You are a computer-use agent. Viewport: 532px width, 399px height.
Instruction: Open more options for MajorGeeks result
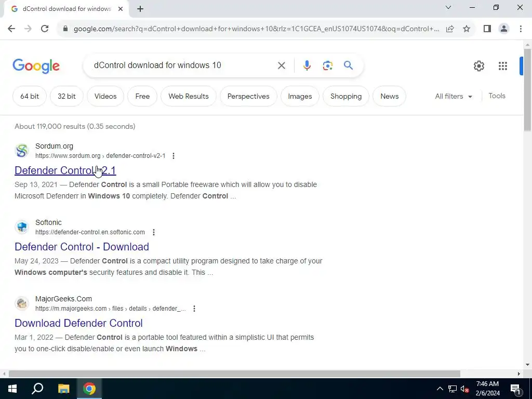(194, 309)
